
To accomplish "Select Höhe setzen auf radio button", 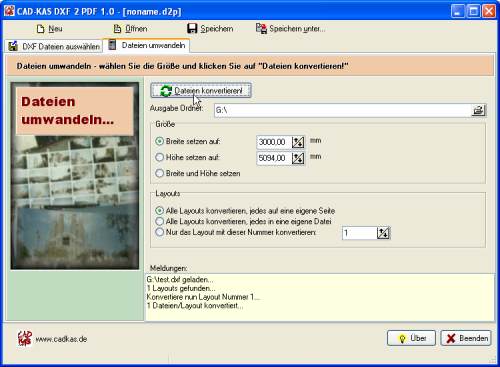I will 160,157.
